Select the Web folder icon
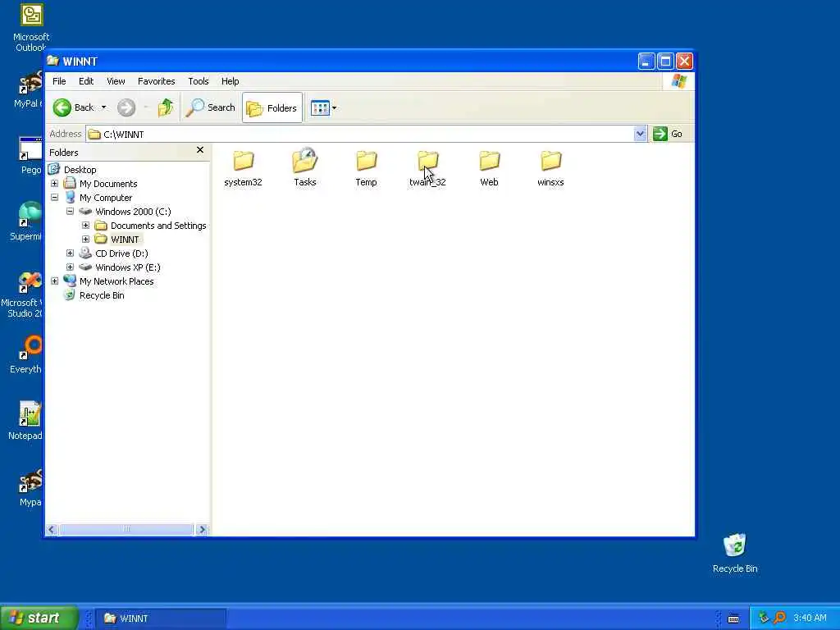Viewport: 840px width, 630px height. pos(490,160)
